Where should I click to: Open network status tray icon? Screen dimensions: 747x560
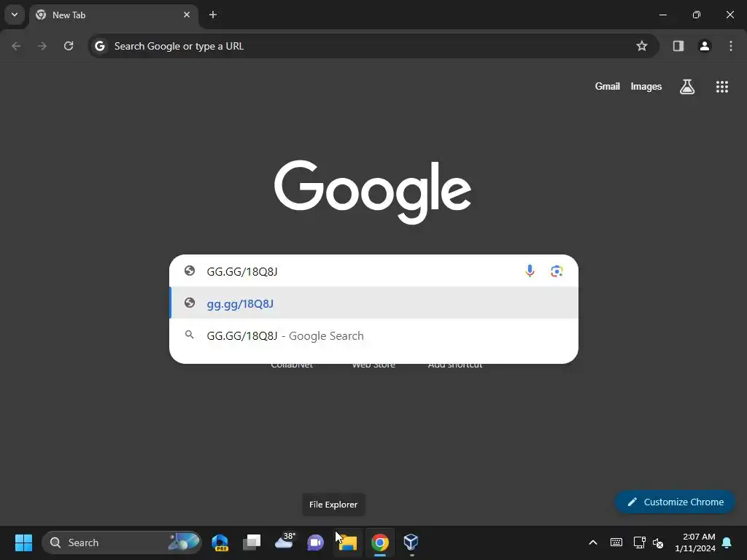[x=639, y=542]
